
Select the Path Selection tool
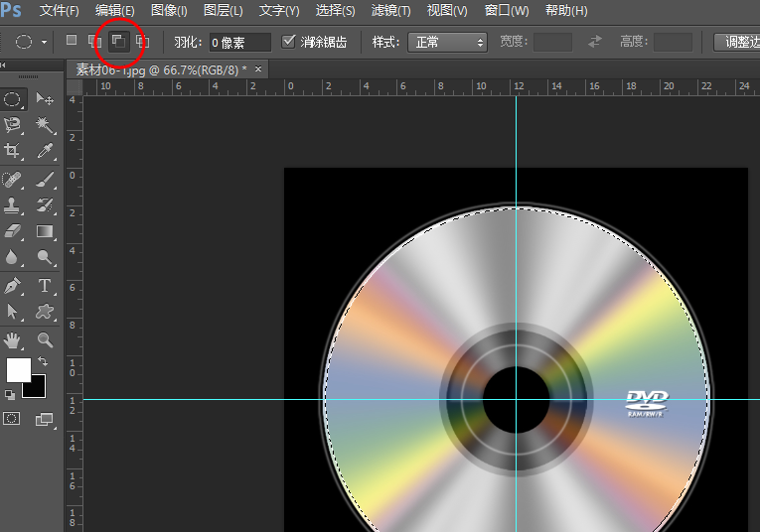tap(12, 312)
